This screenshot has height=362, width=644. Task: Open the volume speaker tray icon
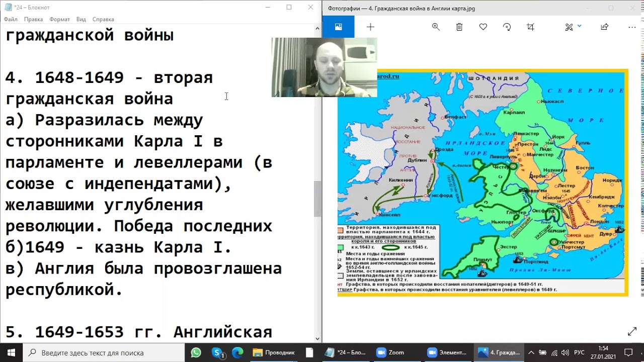click(566, 352)
